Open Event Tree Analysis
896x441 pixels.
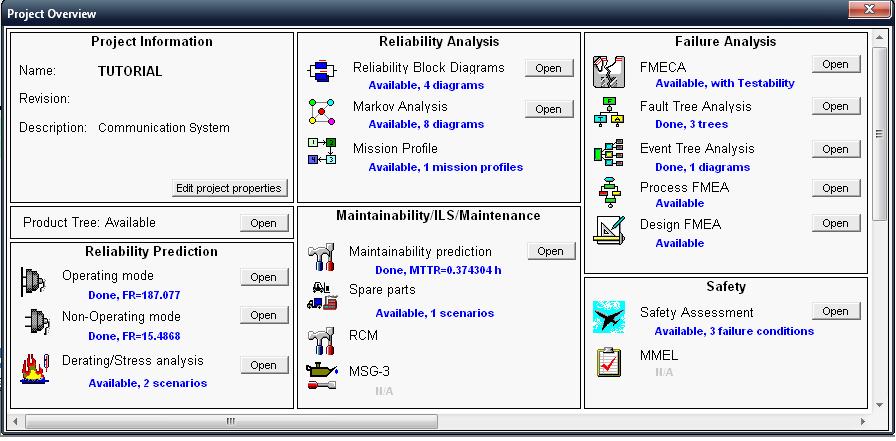835,149
